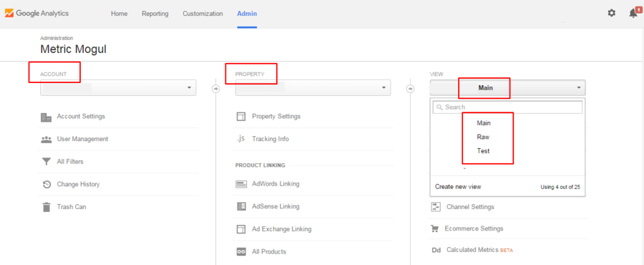Image resolution: width=644 pixels, height=265 pixels.
Task: Open Ecommerce Settings link
Action: 474,228
